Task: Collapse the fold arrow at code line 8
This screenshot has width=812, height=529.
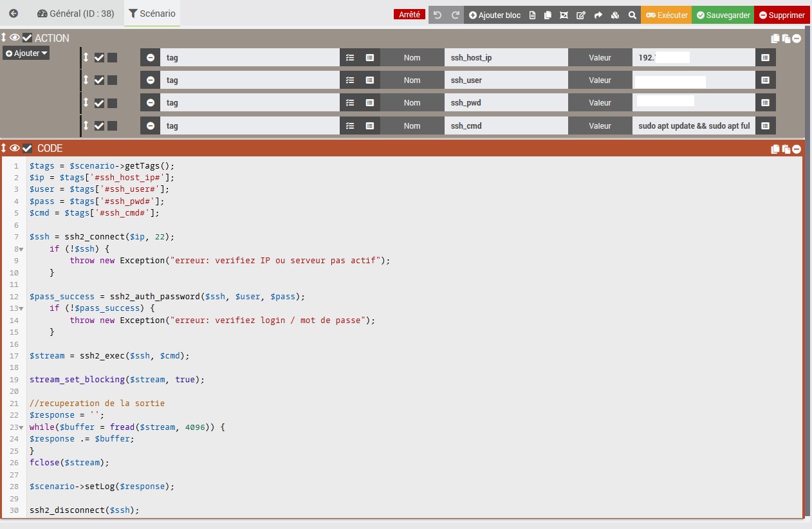Action: pos(21,249)
